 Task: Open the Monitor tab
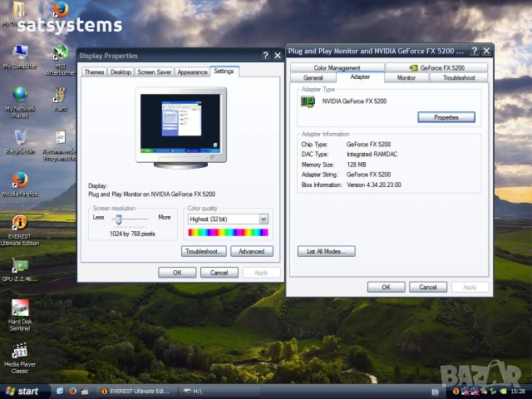point(406,77)
